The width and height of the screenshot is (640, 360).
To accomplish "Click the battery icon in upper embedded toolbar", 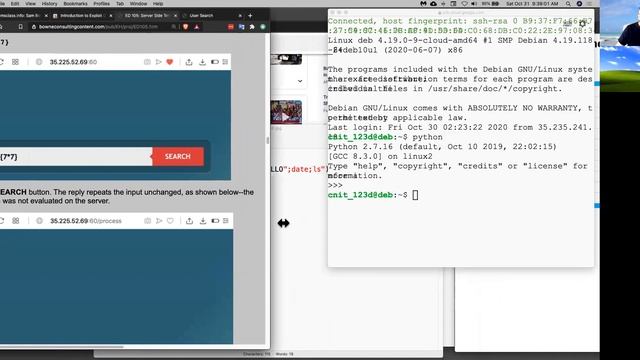I will click(x=215, y=62).
